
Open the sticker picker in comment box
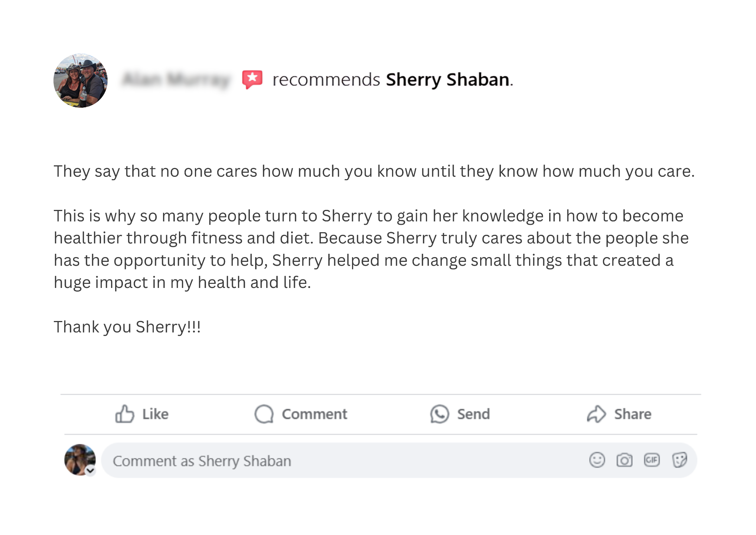(680, 460)
